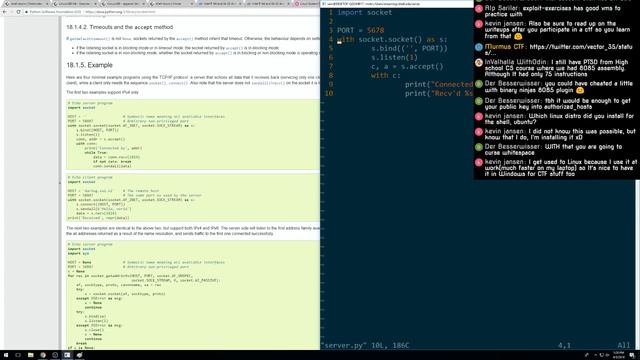
Task: Close the first Chrome tab
Action: [x=46, y=3]
